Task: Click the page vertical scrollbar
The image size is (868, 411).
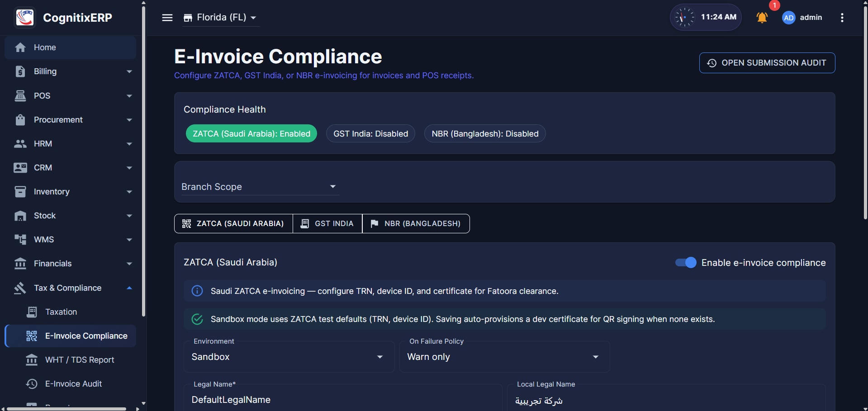Action: (x=865, y=113)
